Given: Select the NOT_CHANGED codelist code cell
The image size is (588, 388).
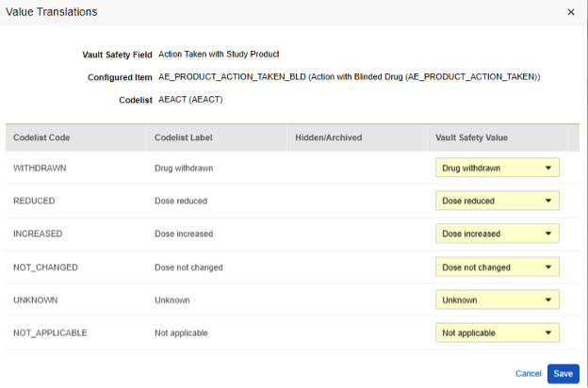Looking at the screenshot, I should pyautogui.click(x=45, y=267).
